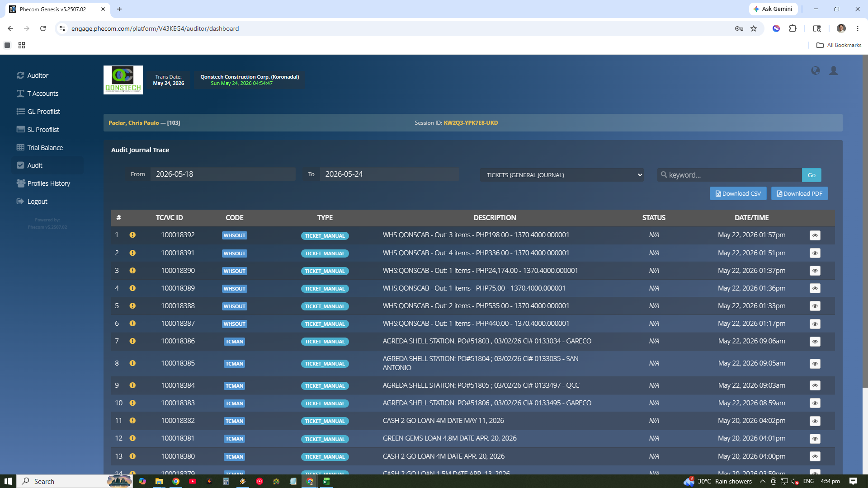Click TICKET_MANUAL badge for 100018391
868x488 pixels.
click(325, 253)
